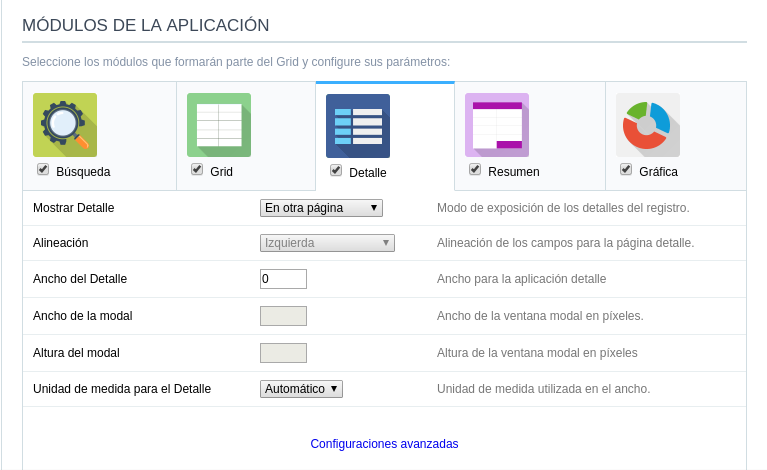The width and height of the screenshot is (767, 470).
Task: Click the Ancho del Detalle input field
Action: 283,279
